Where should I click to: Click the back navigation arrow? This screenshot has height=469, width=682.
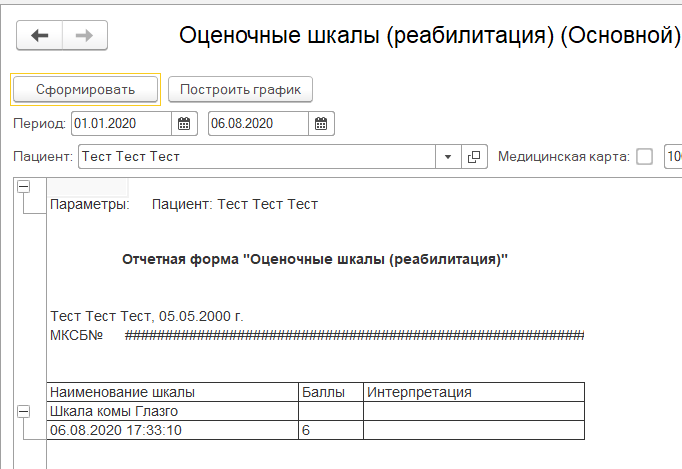coord(40,36)
